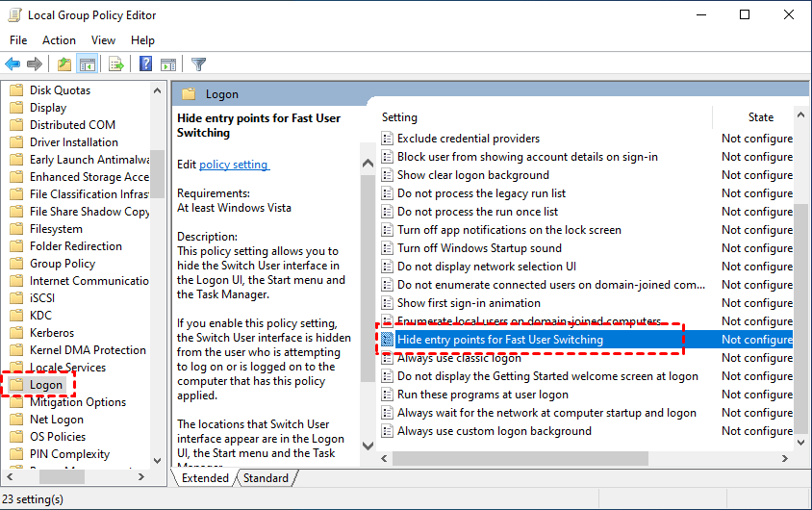The width and height of the screenshot is (812, 510).
Task: Click state of Do not display Getting Started welcome screen
Action: [757, 376]
